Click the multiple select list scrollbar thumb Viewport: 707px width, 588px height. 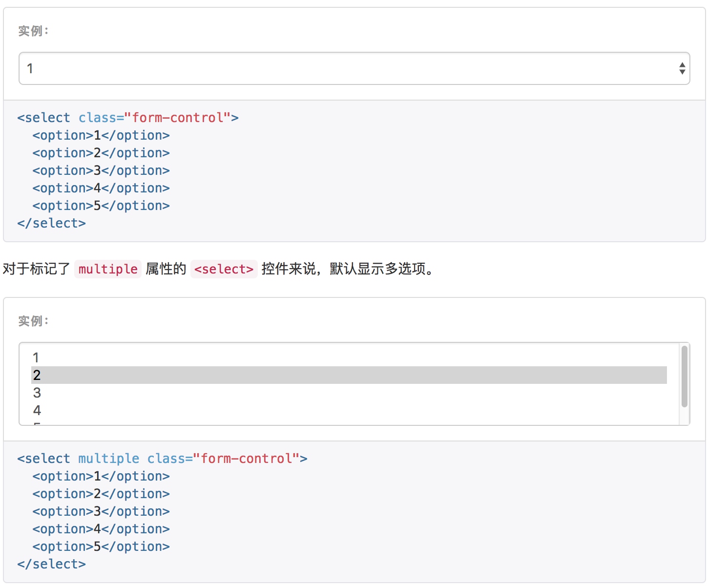684,376
